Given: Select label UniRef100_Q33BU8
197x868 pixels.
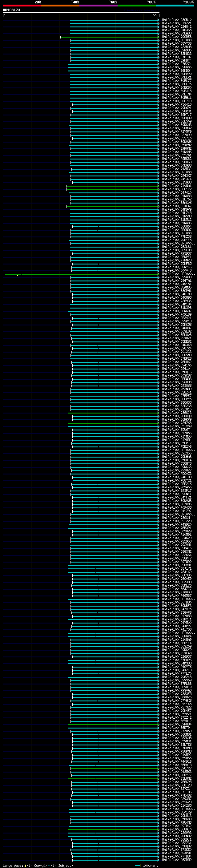Looking at the screenshot, I should 176,47.
